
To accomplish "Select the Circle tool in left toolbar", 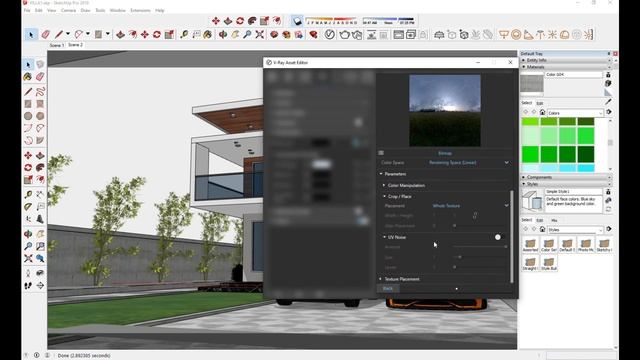I will tap(28, 116).
